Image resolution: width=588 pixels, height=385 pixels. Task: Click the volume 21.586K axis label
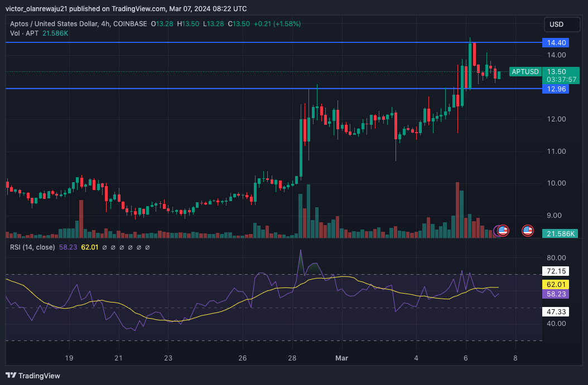click(x=560, y=233)
